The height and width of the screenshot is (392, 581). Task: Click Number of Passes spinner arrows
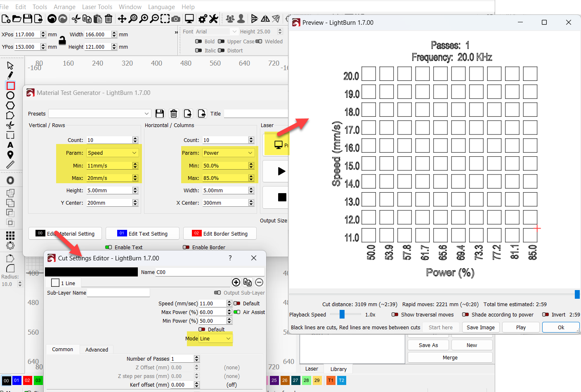tap(197, 359)
